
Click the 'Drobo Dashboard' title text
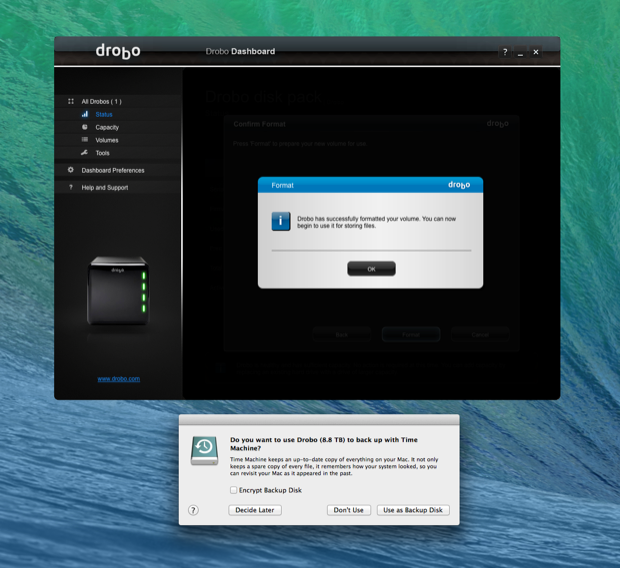240,51
